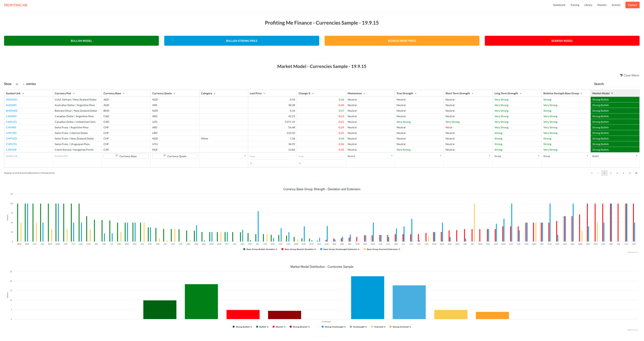Sort by Short Term Strength column arrow
644x341 pixels.
pos(473,93)
